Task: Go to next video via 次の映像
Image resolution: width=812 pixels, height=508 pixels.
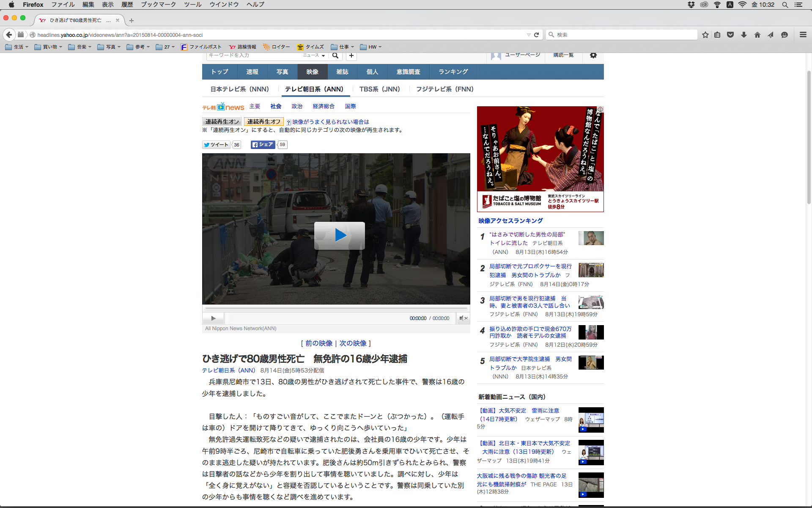Action: click(353, 343)
